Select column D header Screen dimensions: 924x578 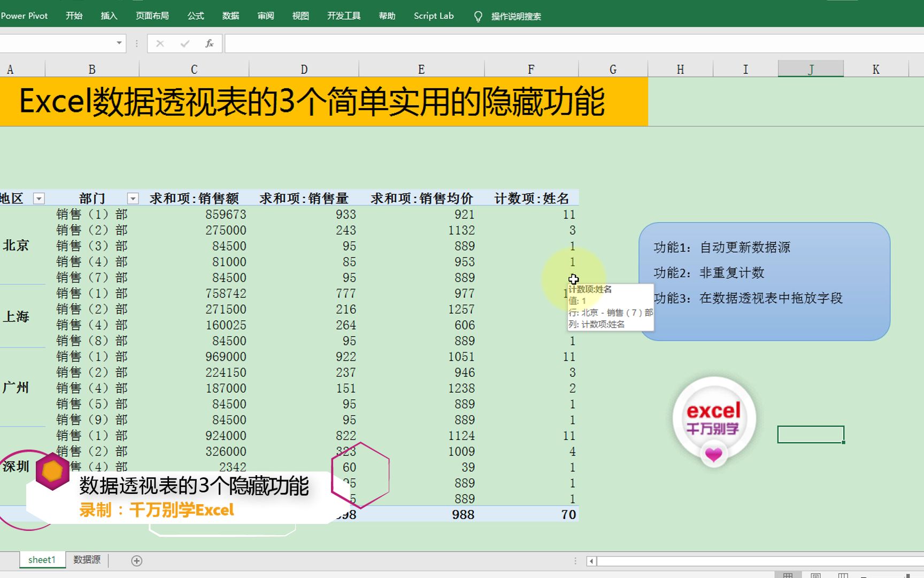[304, 70]
